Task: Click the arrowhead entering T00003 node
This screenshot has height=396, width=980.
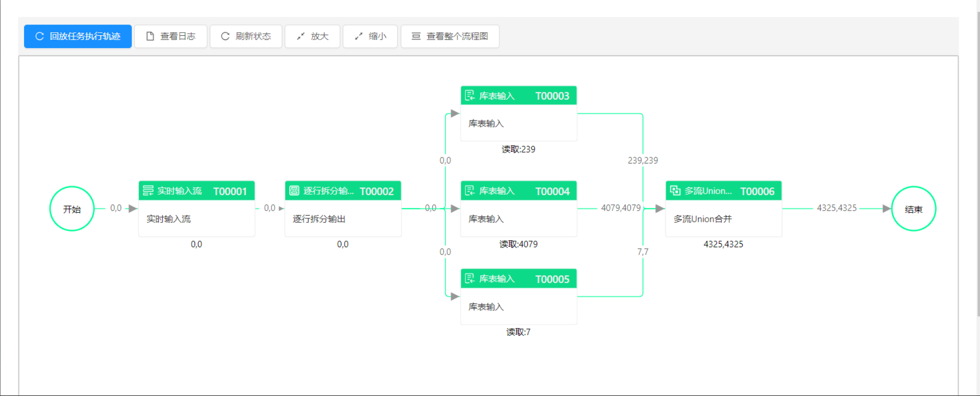Action: point(455,113)
